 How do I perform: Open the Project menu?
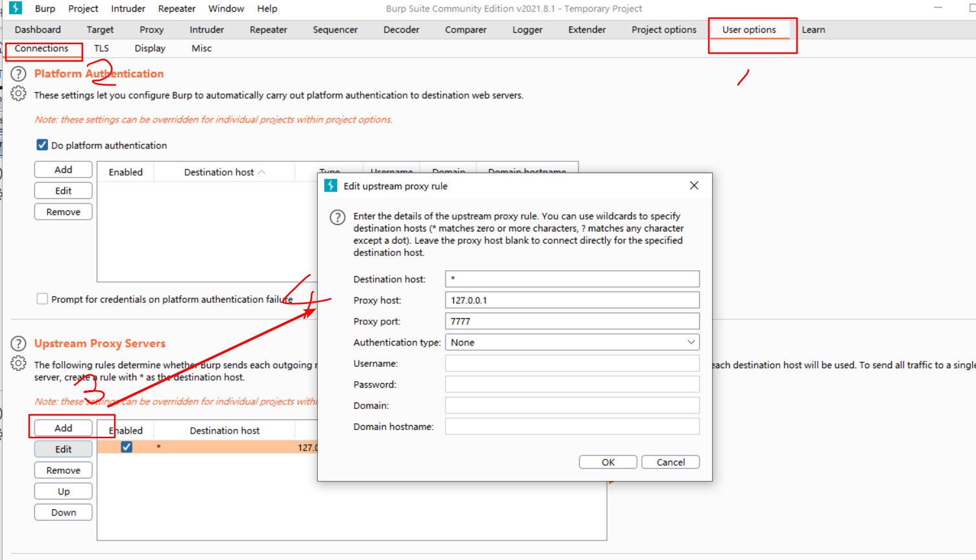[x=83, y=8]
